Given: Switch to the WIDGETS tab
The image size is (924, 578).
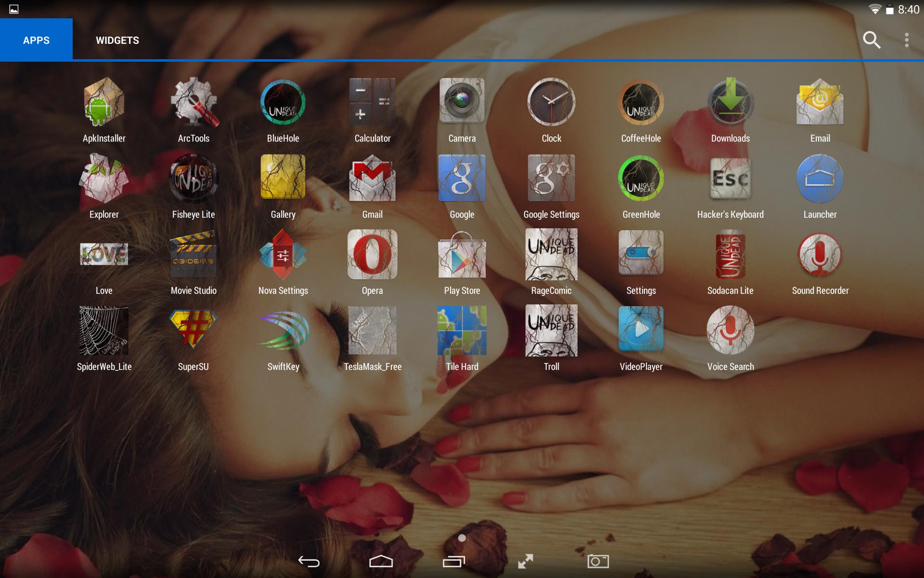Looking at the screenshot, I should pyautogui.click(x=117, y=40).
